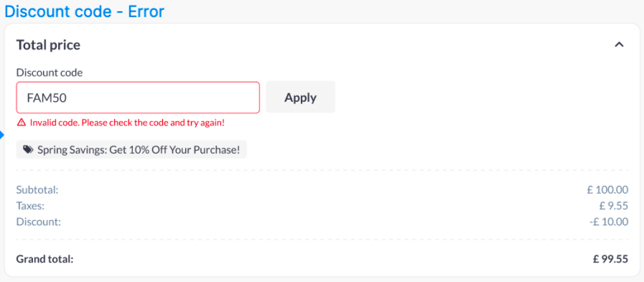Click the Invalid code error message
Screen dimensions: 644x282
coord(127,123)
